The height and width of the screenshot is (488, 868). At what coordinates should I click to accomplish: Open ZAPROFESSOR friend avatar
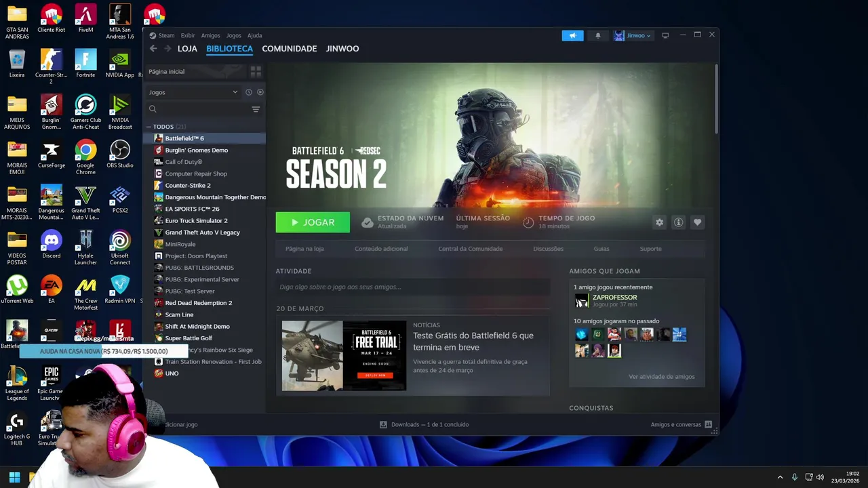click(582, 300)
